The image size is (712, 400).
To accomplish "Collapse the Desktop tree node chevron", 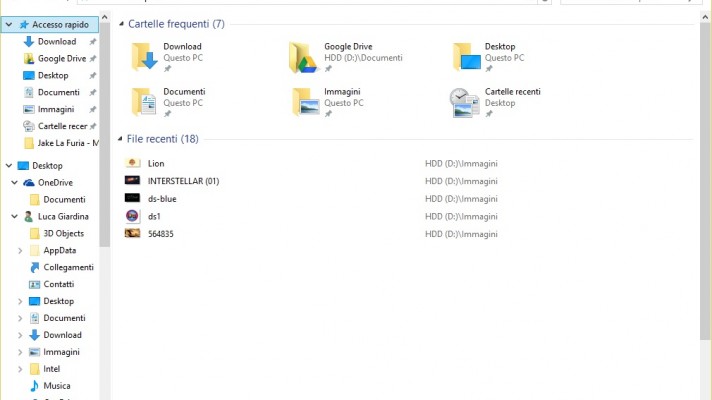I will 9,166.
